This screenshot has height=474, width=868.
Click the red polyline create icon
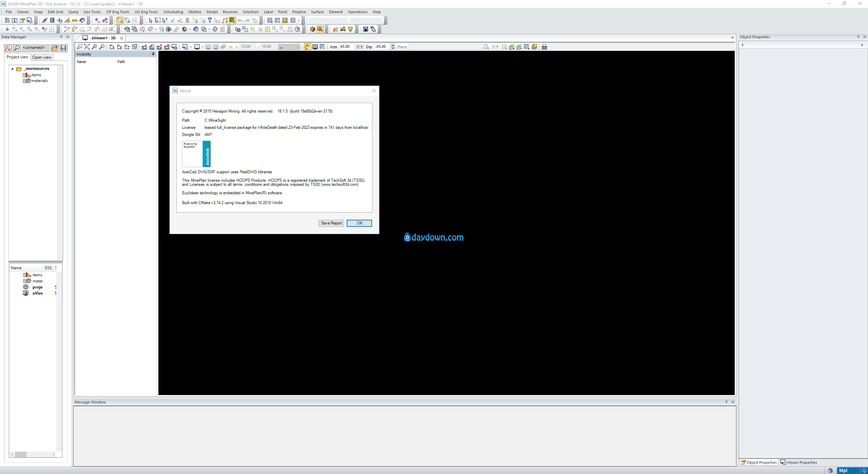click(67, 29)
